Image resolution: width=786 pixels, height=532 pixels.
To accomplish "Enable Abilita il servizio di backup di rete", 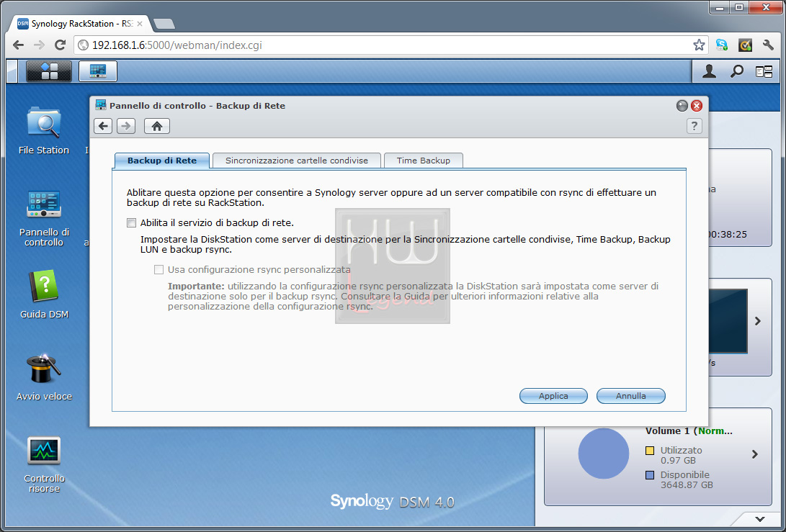I will tap(131, 223).
